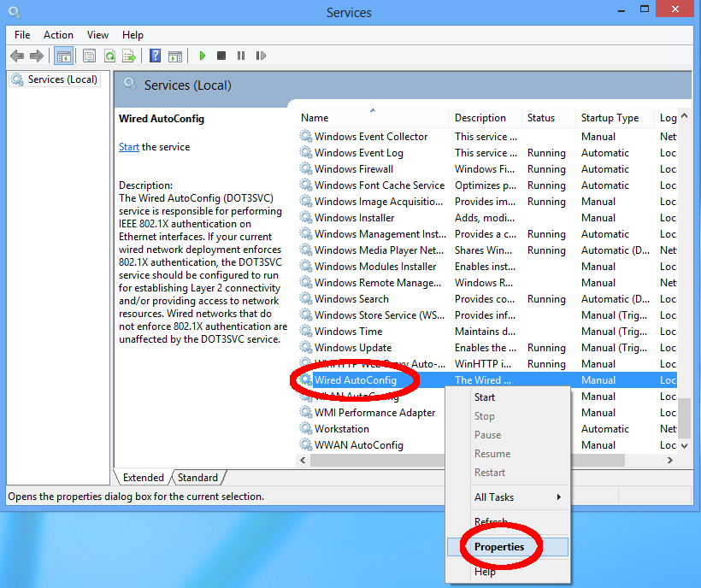Sort by the Log On As column header
The width and height of the screenshot is (701, 588).
(x=666, y=117)
